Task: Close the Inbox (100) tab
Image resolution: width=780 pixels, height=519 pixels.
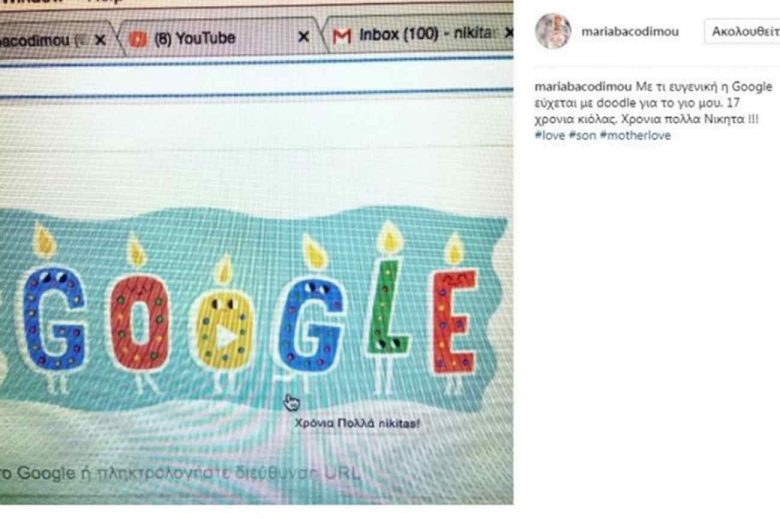Action: (509, 33)
